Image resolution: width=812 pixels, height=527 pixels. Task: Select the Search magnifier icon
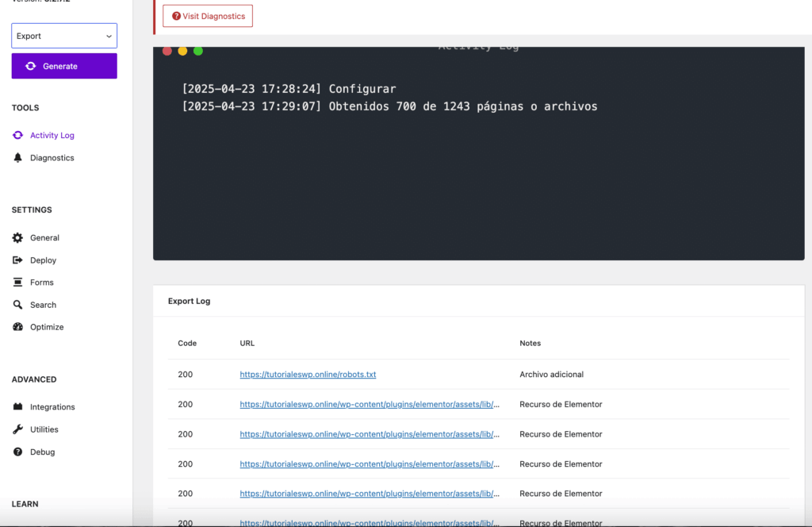point(17,304)
